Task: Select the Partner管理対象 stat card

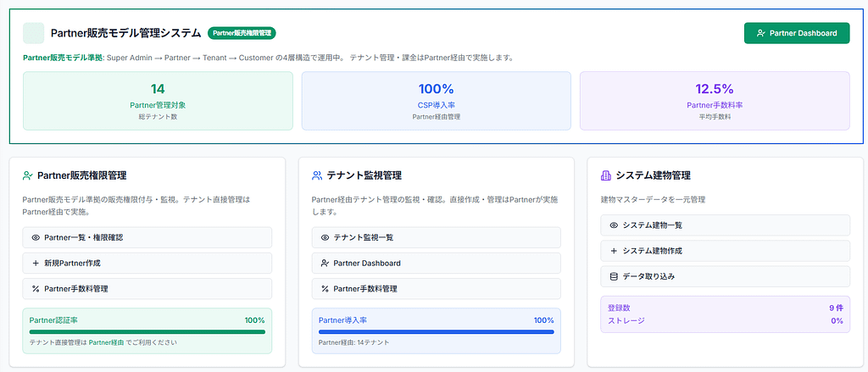Action: [158, 101]
